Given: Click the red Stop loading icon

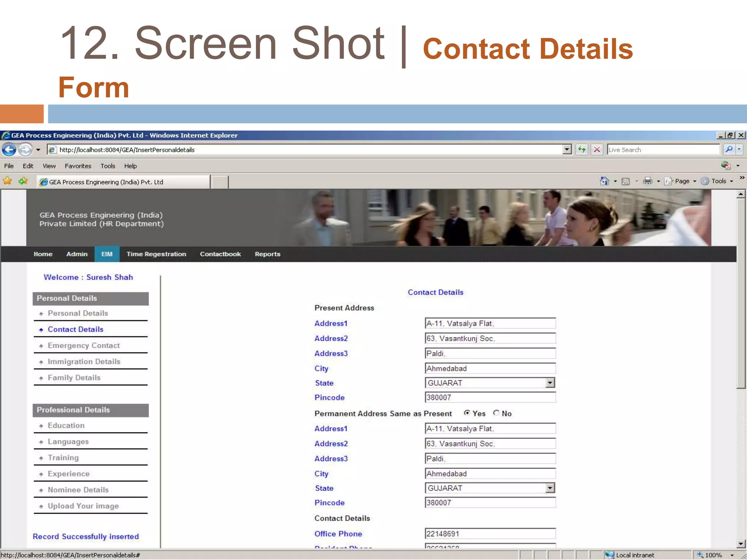Looking at the screenshot, I should tap(597, 149).
